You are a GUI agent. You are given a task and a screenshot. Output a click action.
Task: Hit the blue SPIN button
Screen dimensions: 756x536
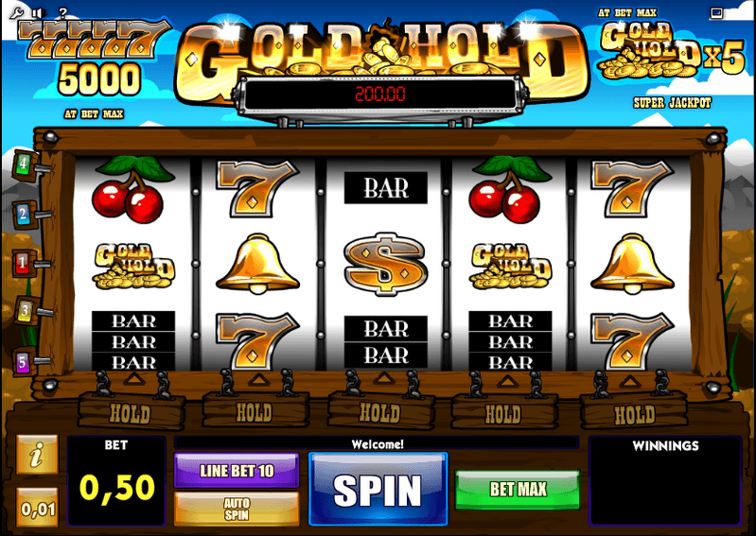(378, 490)
